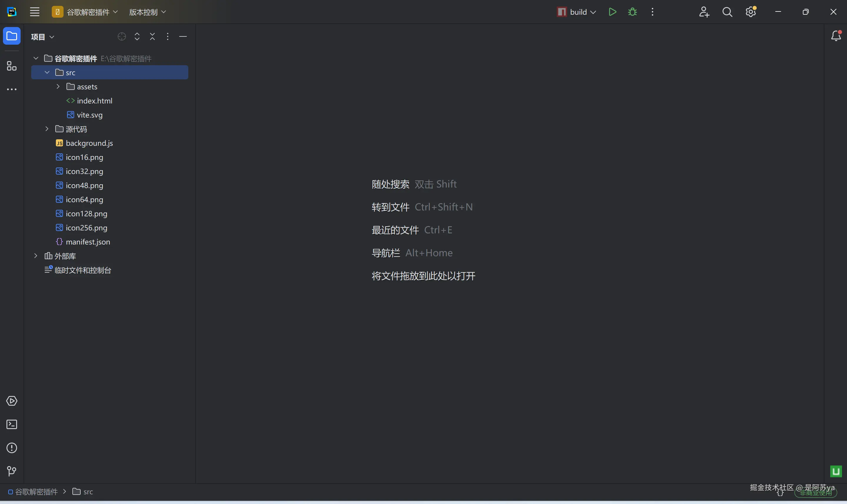Open the Problems tool window
Viewport: 847px width, 504px height.
point(11,448)
